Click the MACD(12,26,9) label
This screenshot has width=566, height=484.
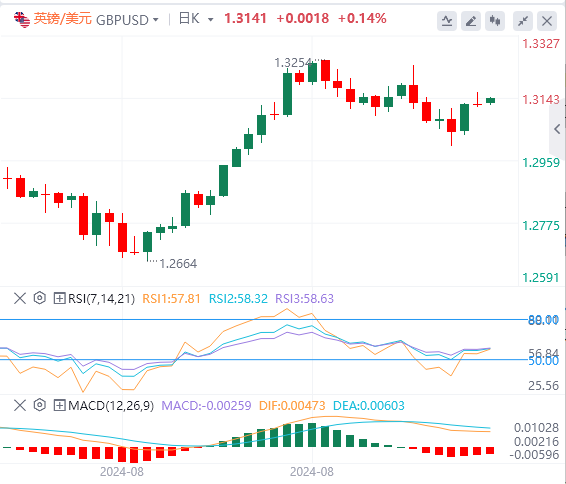[111, 406]
